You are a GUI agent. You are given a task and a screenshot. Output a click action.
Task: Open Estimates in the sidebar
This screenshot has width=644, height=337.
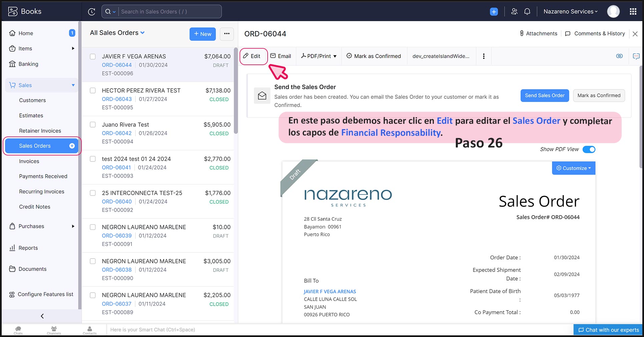(x=31, y=115)
